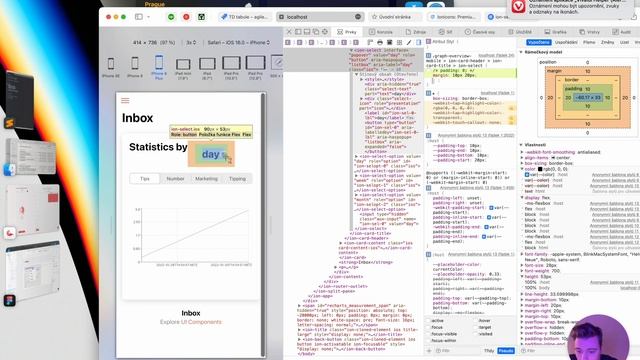Switch to the Časové osy inspector tab

[x=480, y=32]
